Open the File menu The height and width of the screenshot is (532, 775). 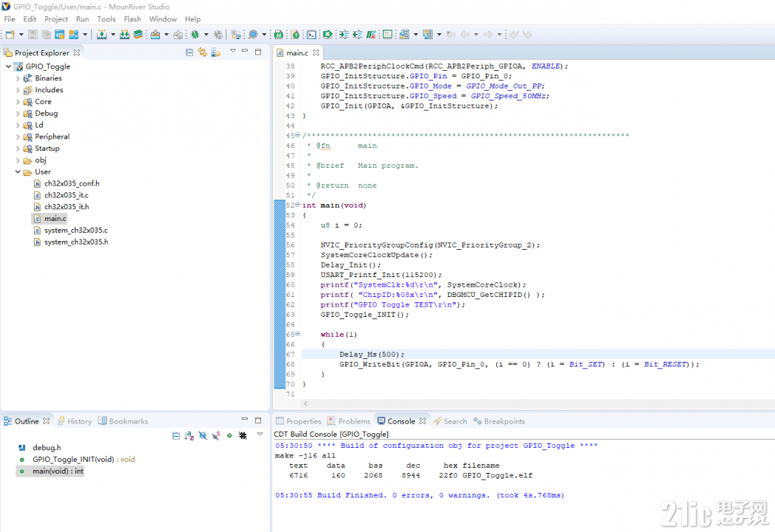tap(10, 19)
